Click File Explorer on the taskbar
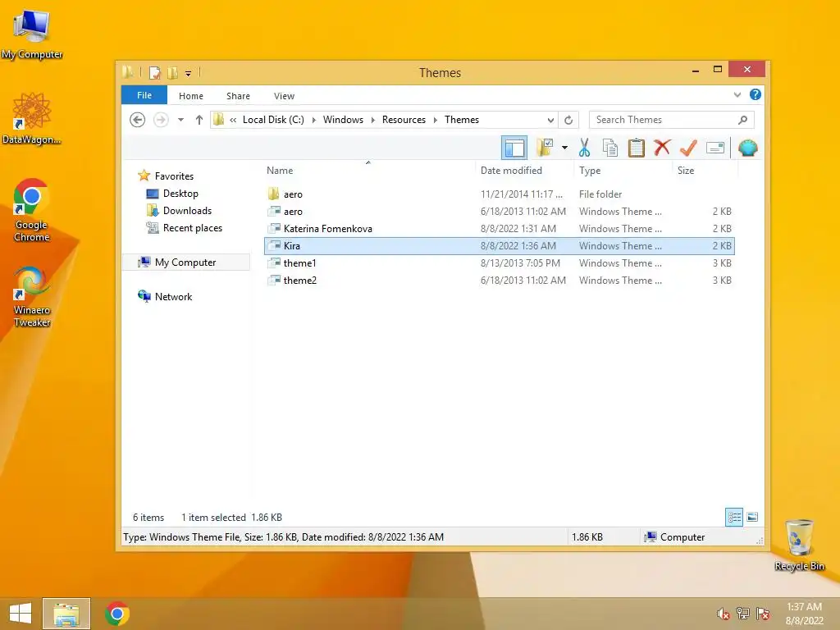Image resolution: width=840 pixels, height=630 pixels. pos(66,614)
